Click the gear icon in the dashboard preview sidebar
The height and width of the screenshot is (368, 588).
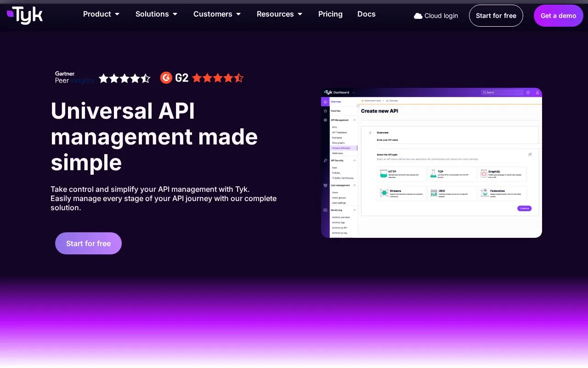point(325,120)
